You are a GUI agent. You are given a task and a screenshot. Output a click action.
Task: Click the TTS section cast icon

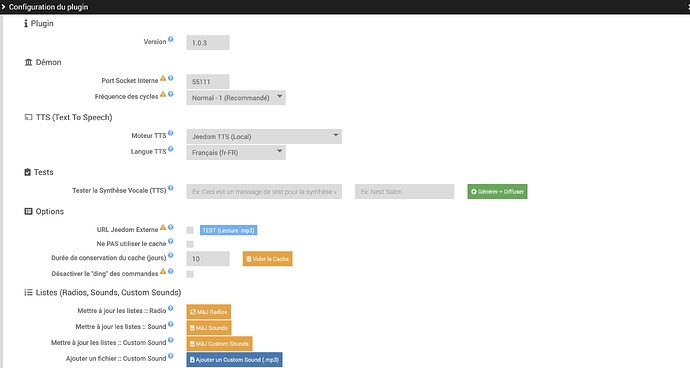pos(28,117)
